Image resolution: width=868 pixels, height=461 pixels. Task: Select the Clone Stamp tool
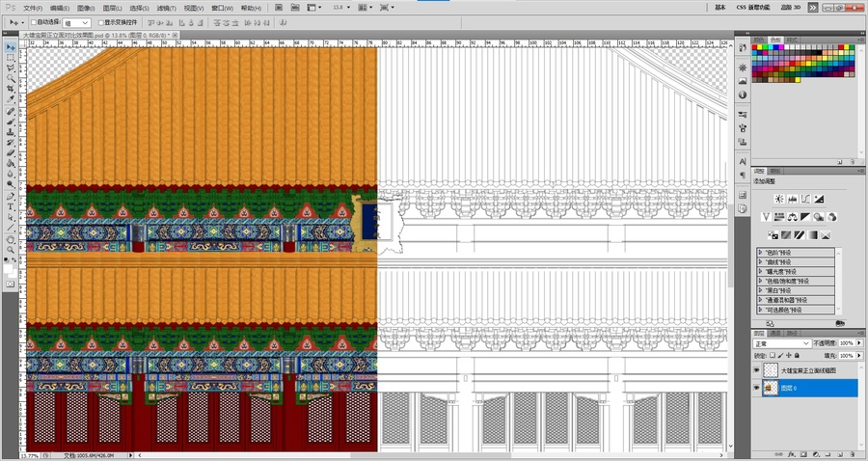point(11,132)
